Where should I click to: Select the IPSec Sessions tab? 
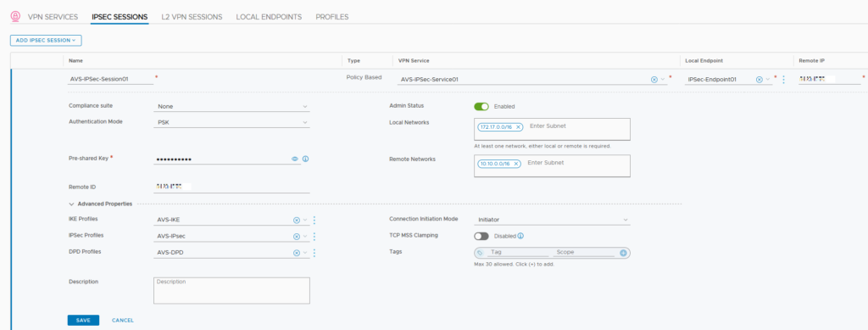click(120, 17)
